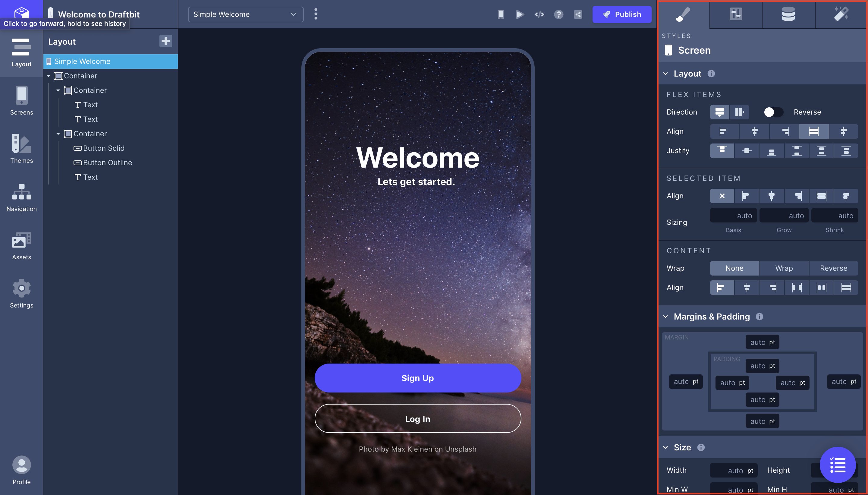This screenshot has width=868, height=495.
Task: Open the Assets section in sidebar
Action: [21, 245]
